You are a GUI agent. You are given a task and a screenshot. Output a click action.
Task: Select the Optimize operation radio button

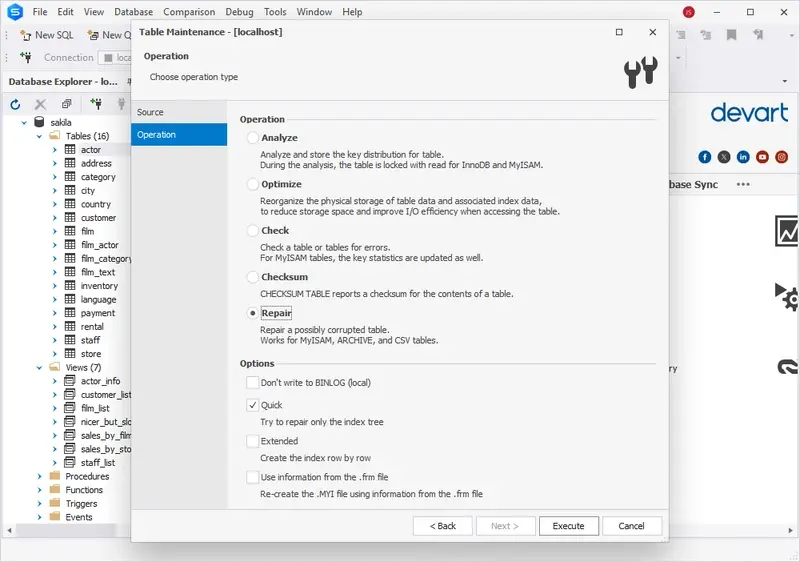pos(253,184)
